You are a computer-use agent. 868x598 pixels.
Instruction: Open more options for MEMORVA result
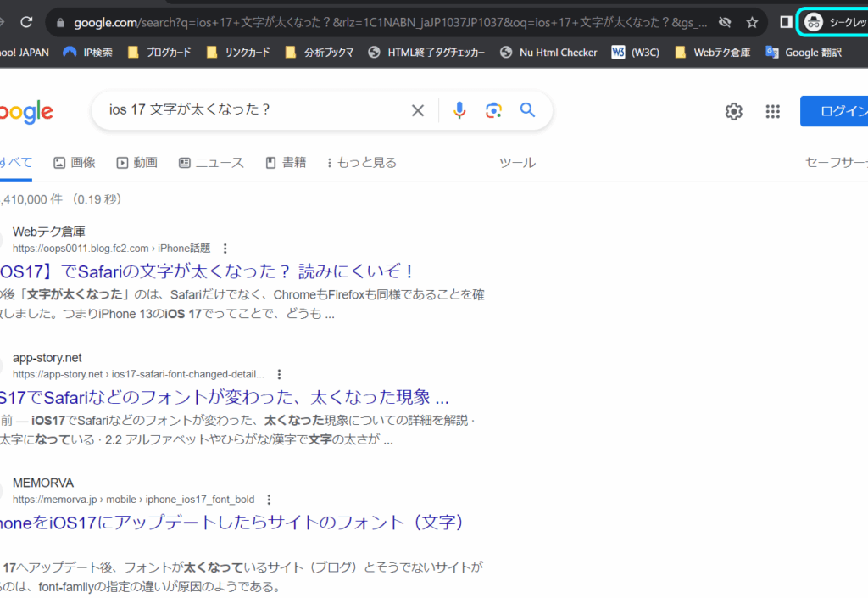click(x=270, y=500)
